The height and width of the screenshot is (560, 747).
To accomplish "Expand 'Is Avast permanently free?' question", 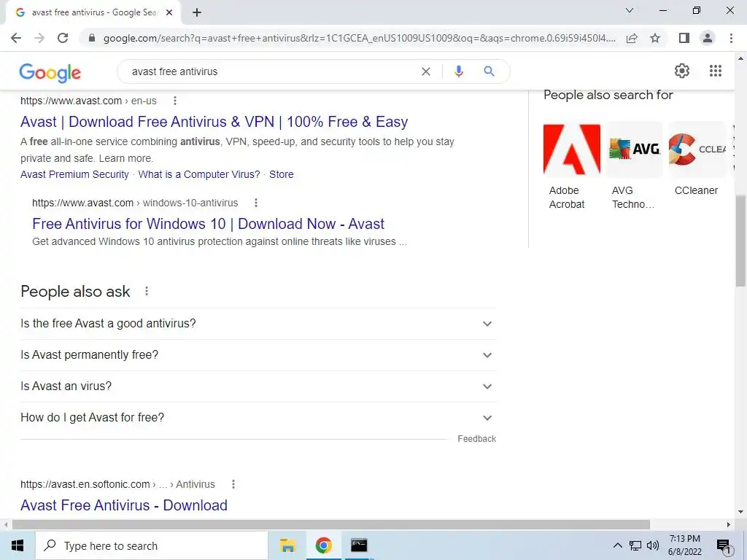I will pos(258,355).
